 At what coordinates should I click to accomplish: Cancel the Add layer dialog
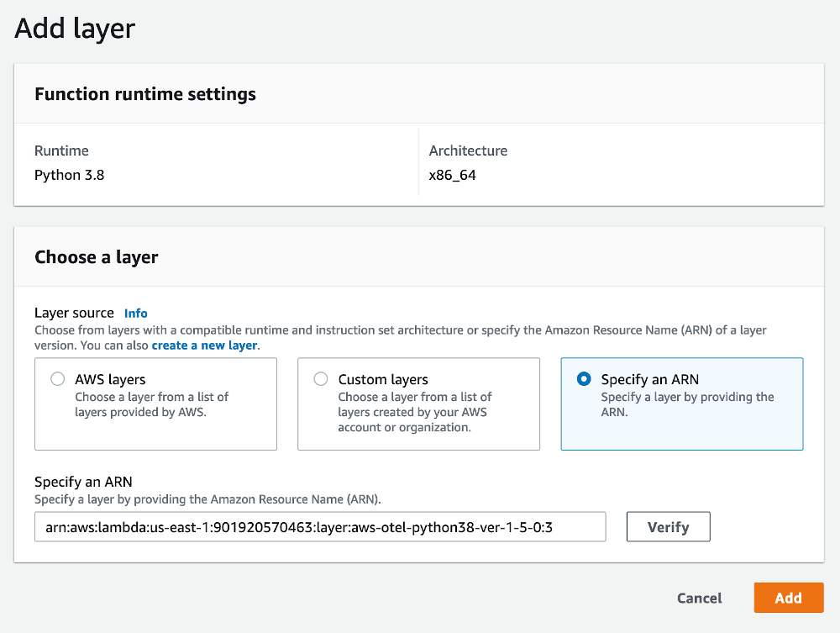(699, 598)
